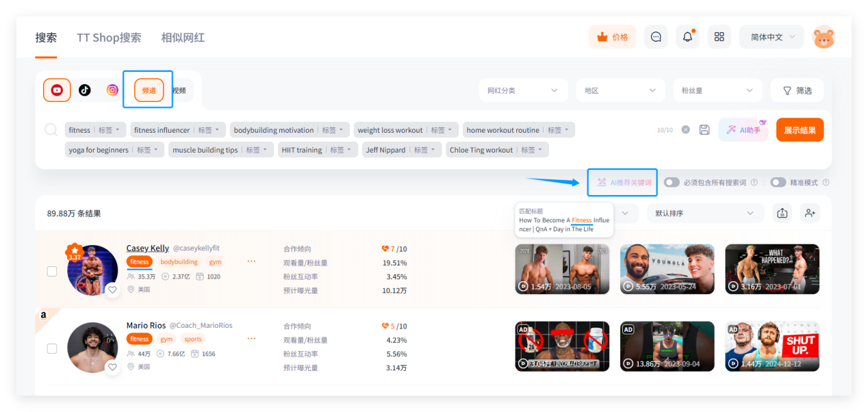Open Mario Rios's 13.86万 video thumbnail
The width and height of the screenshot is (868, 412).
click(667, 346)
